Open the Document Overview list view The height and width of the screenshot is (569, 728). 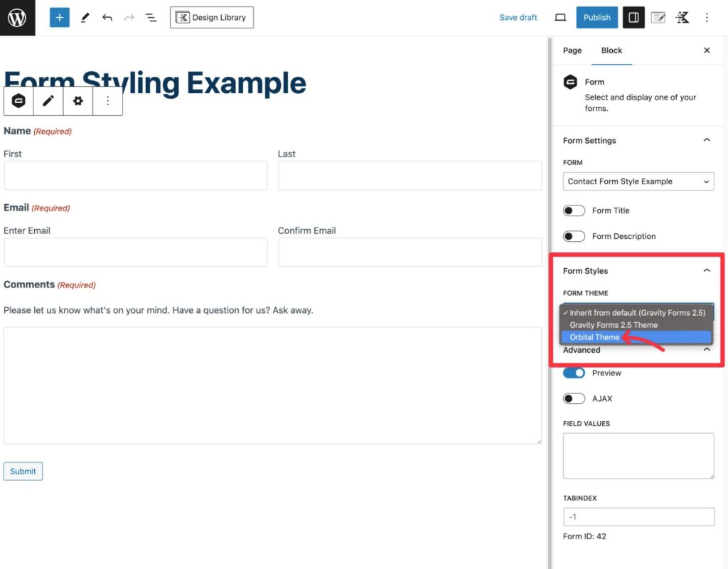pos(150,17)
